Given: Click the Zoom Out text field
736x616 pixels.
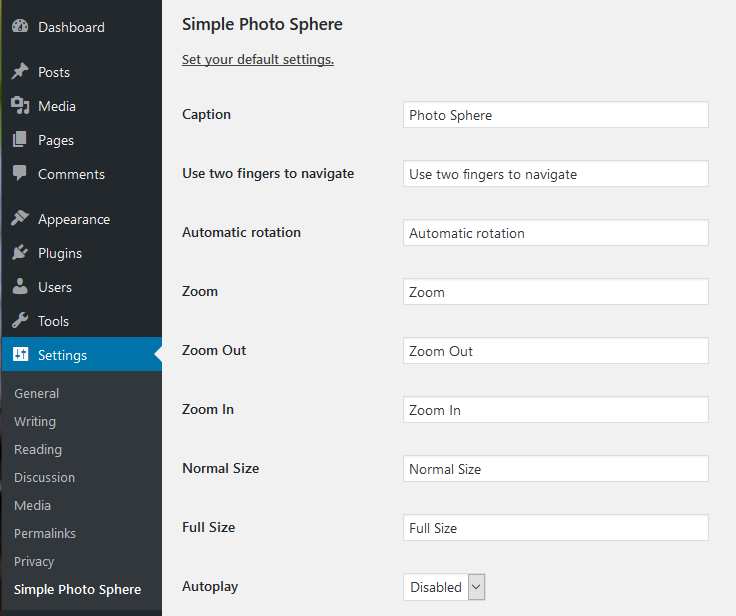Looking at the screenshot, I should point(556,350).
